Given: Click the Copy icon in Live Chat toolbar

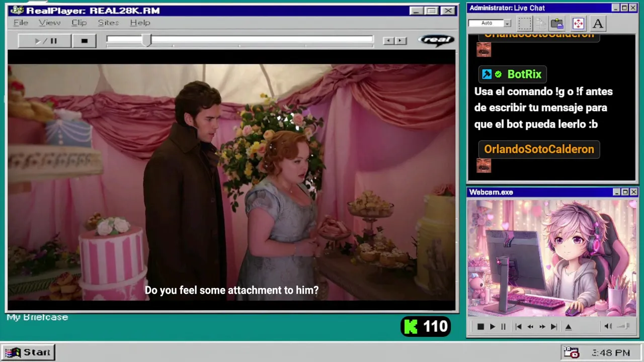Looking at the screenshot, I should [540, 24].
